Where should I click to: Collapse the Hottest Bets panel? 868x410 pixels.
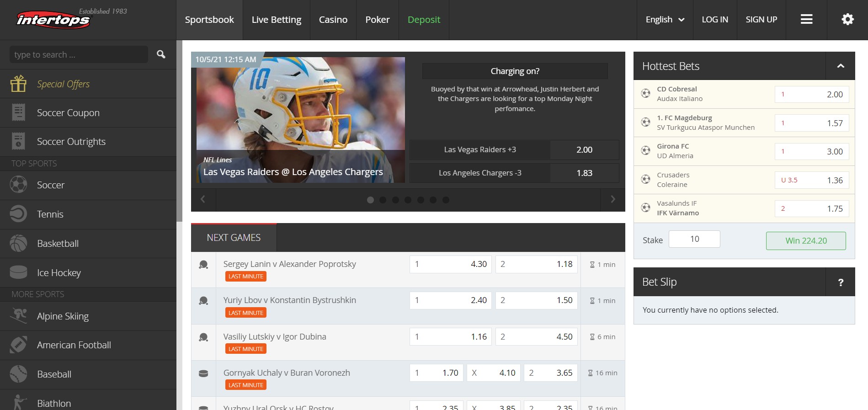[840, 66]
